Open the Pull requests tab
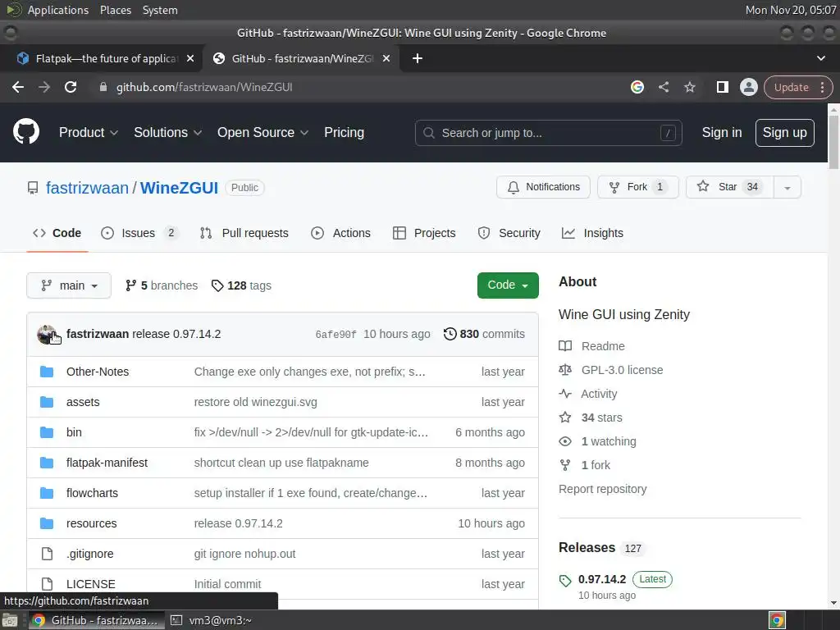This screenshot has width=840, height=630. [244, 233]
